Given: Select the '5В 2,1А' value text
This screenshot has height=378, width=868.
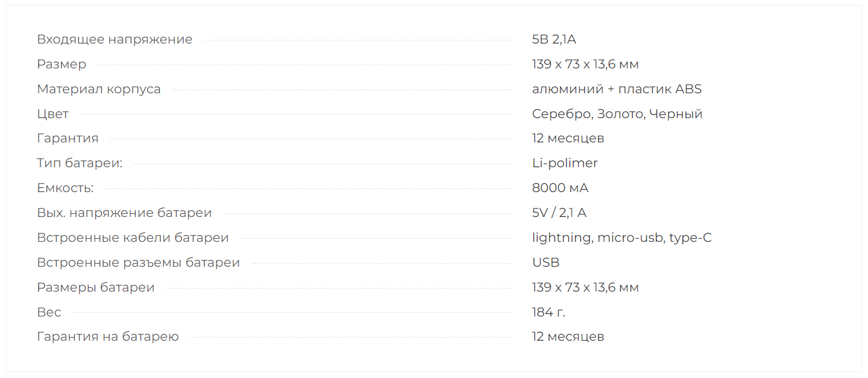Looking at the screenshot, I should point(554,40).
